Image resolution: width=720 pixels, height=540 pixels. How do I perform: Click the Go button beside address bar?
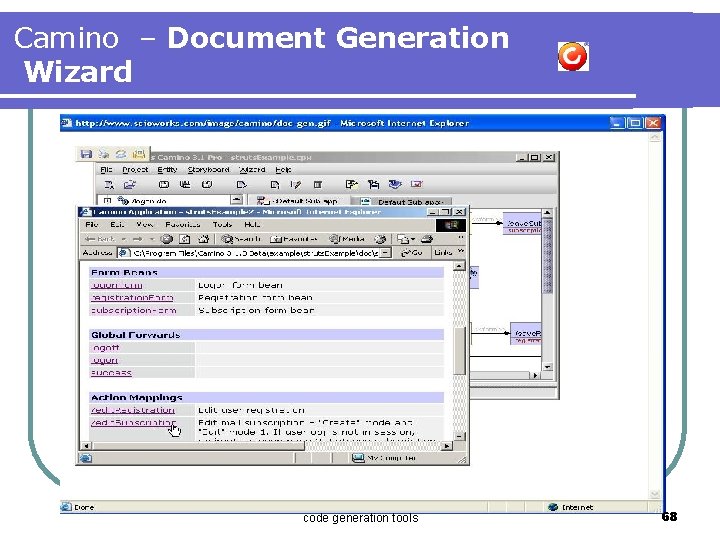pyautogui.click(x=411, y=253)
